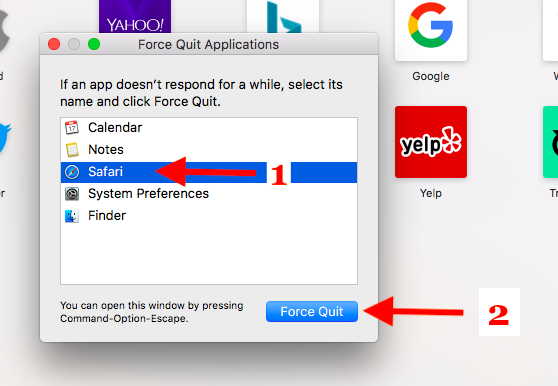Click the System Preferences gear icon
Image resolution: width=558 pixels, height=386 pixels.
tap(72, 194)
